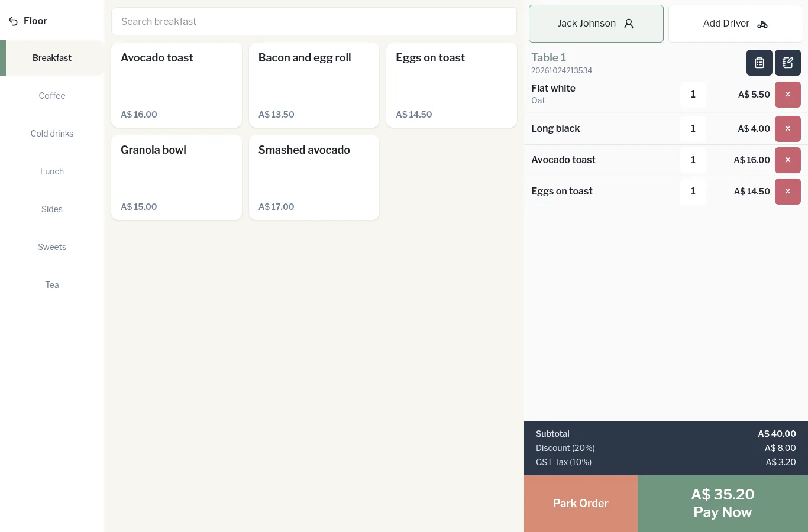This screenshot has width=808, height=532.
Task: Delete Avocado toast order line
Action: pyautogui.click(x=788, y=160)
